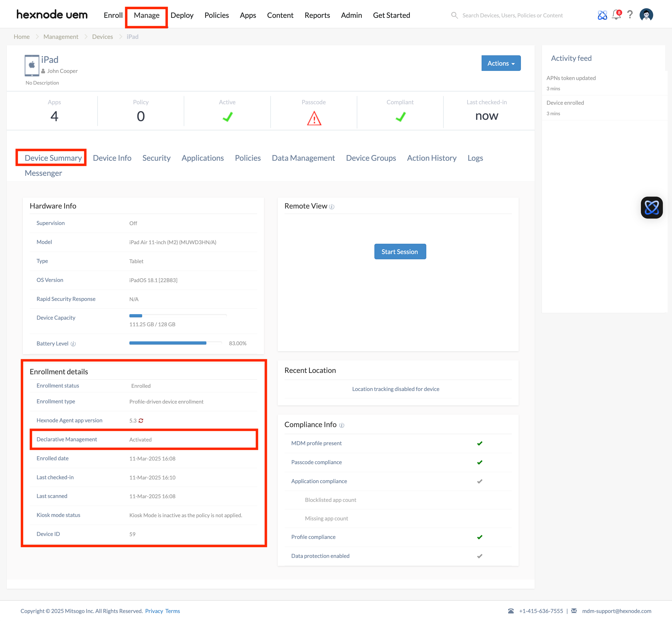672x621 pixels.
Task: Switch to the Logs tab
Action: coord(475,158)
